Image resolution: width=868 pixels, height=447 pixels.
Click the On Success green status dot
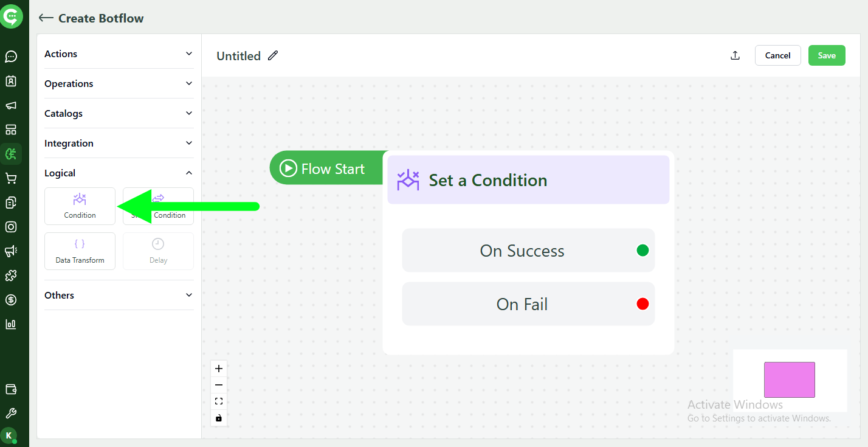click(x=642, y=250)
